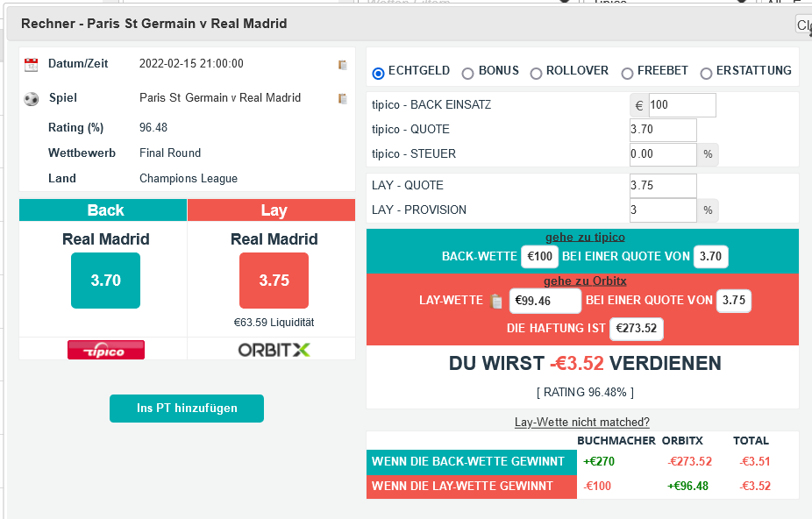Viewport: 812px width, 519px height.
Task: Edit the LAY PROVISION field
Action: pos(663,210)
